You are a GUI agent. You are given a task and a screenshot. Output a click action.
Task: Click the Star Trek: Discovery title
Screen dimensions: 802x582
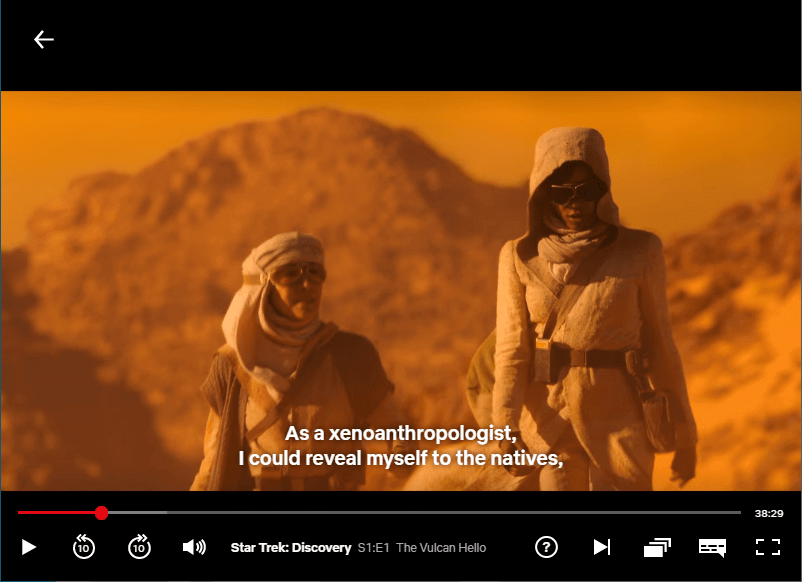pos(291,548)
